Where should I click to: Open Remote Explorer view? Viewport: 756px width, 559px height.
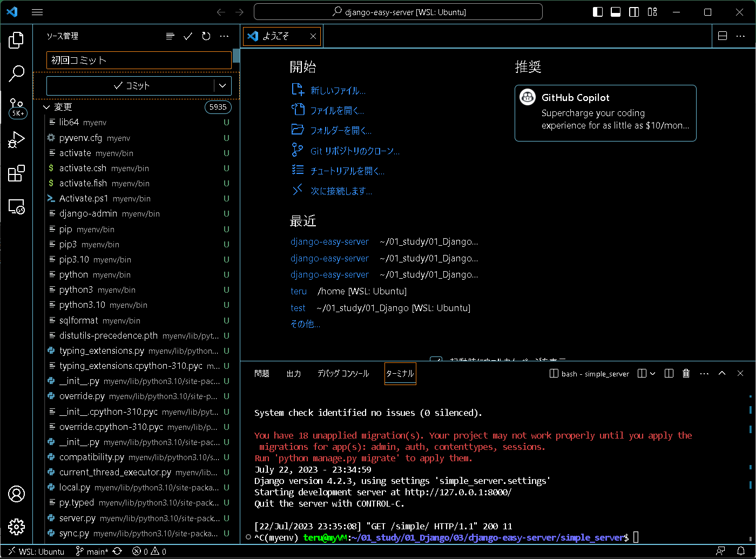16,206
